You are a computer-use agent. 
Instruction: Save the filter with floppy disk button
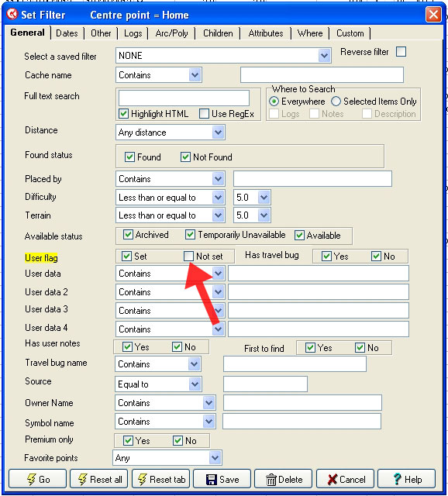[222, 479]
